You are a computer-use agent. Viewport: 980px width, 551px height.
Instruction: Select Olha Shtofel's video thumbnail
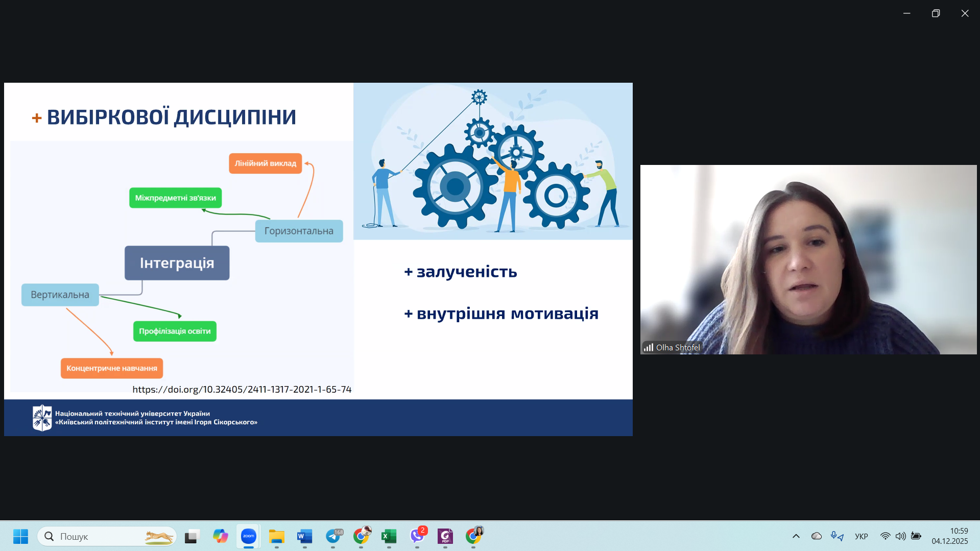pyautogui.click(x=808, y=259)
